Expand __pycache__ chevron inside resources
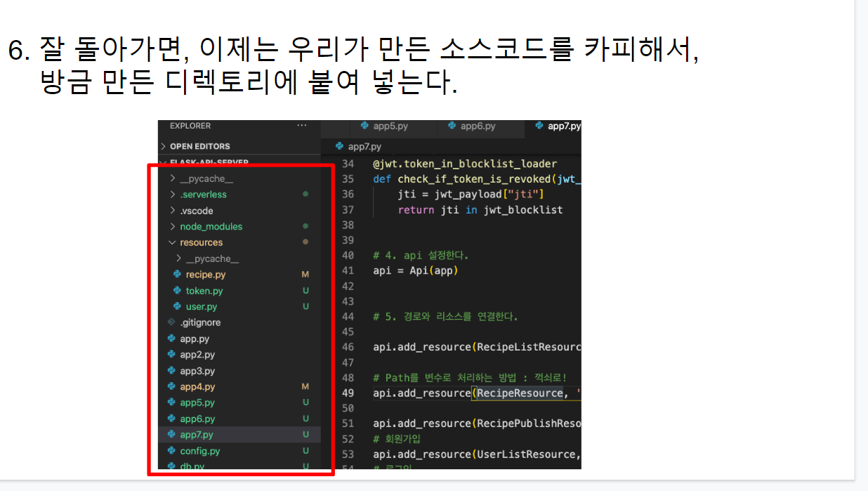This screenshot has width=868, height=491. [x=179, y=258]
